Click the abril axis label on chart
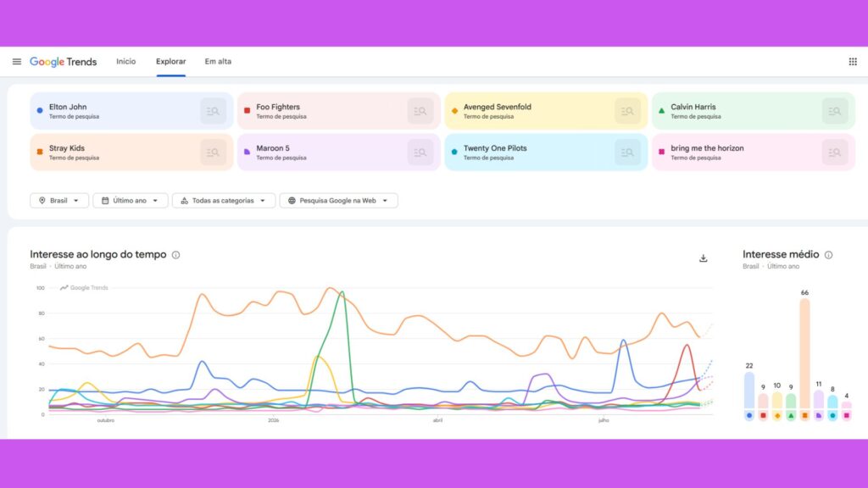The height and width of the screenshot is (488, 868). point(437,420)
